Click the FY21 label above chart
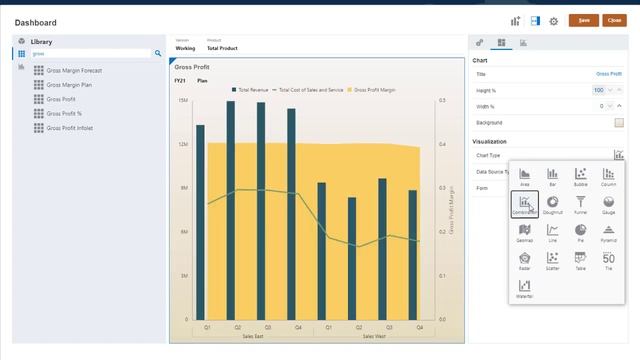640x360 pixels. point(180,81)
